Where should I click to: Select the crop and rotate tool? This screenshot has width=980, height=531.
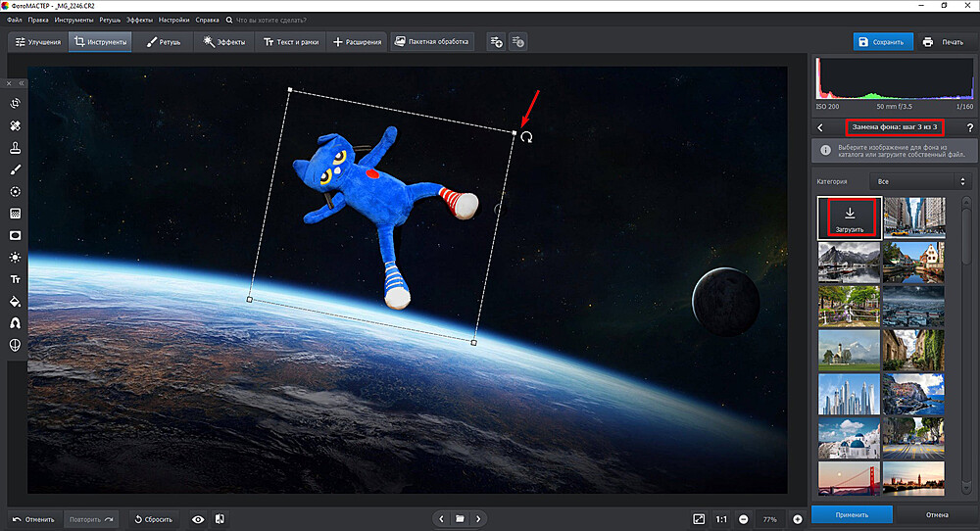(16, 103)
